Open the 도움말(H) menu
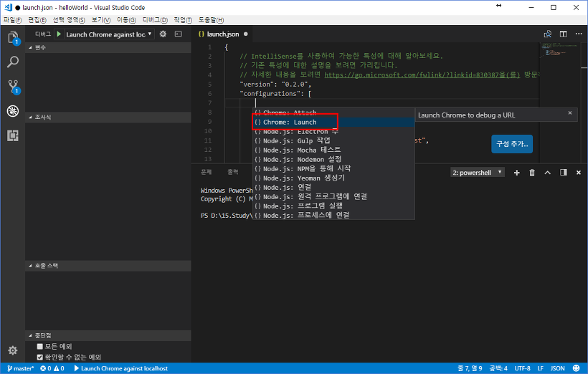This screenshot has width=588, height=374. 211,20
